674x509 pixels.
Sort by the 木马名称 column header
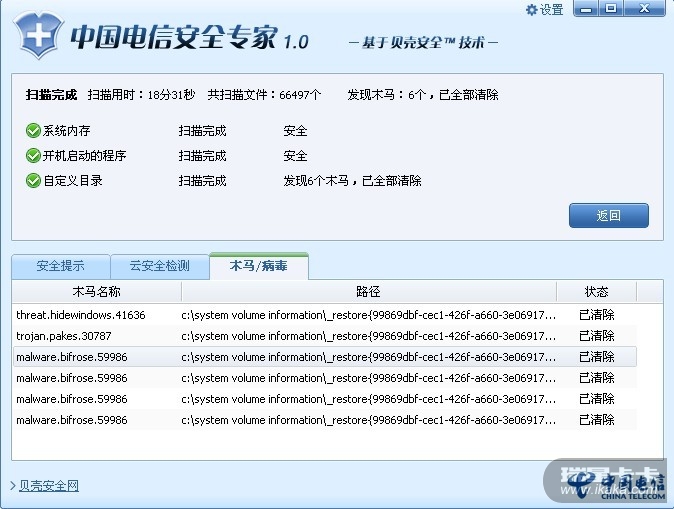[97, 291]
